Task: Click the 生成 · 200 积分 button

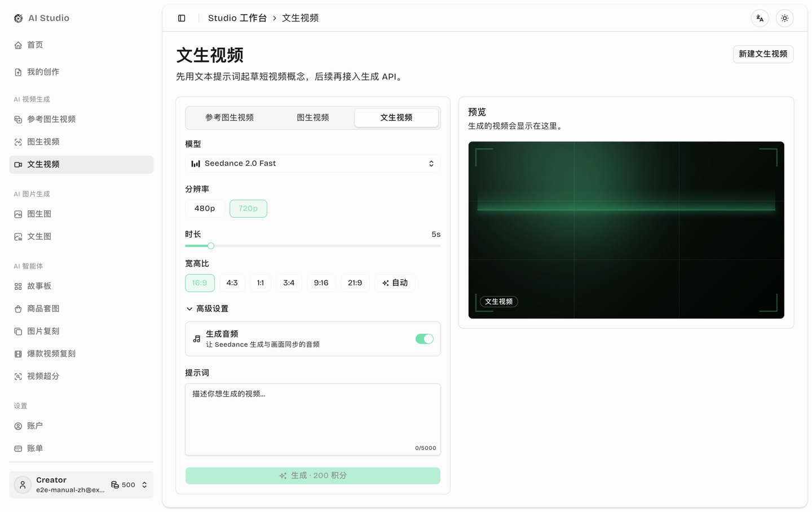Action: (x=313, y=476)
